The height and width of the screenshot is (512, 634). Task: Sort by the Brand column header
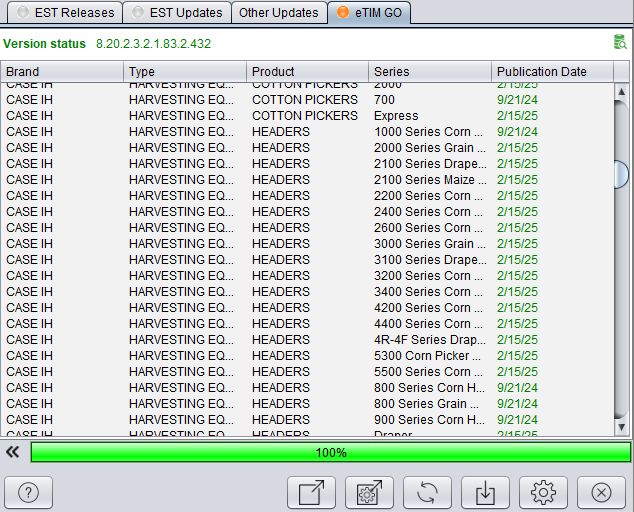tap(62, 72)
